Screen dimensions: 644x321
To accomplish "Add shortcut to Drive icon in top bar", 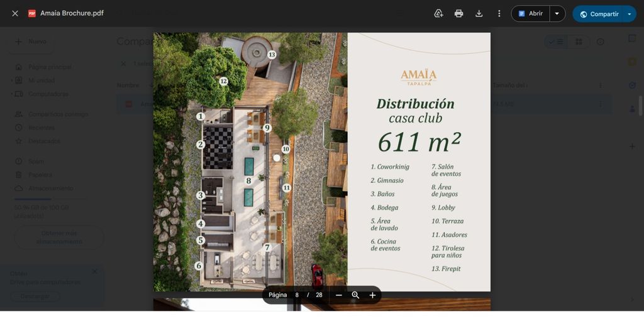I will coord(438,14).
